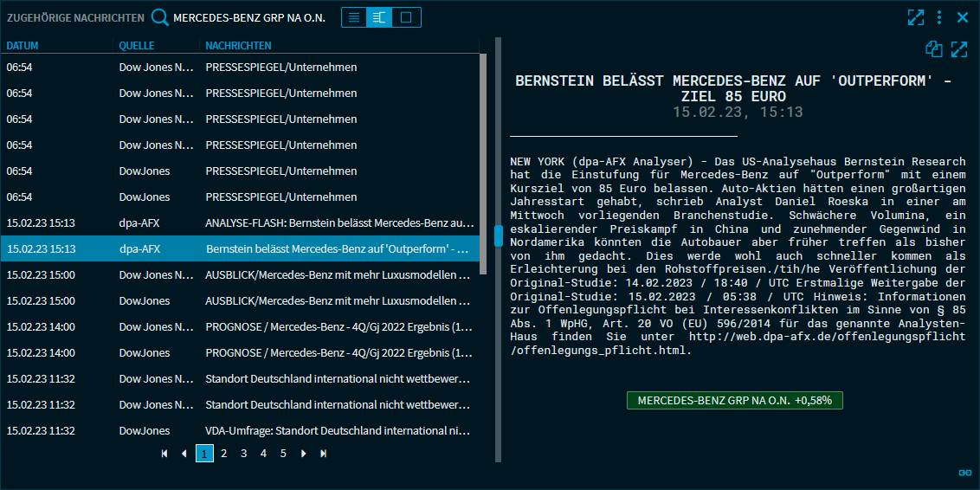Click the Mercedes-Benz GRP +0,58% button
The height and width of the screenshot is (490, 980).
(734, 400)
